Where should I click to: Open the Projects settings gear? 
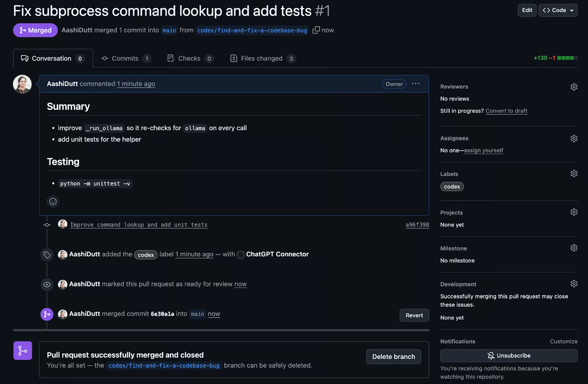pos(574,212)
